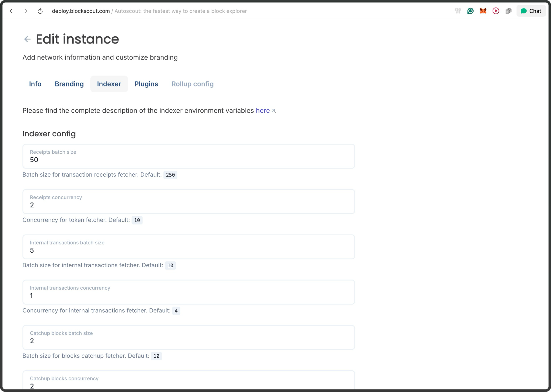Open the Chat support widget
This screenshot has width=551, height=392.
(x=531, y=11)
